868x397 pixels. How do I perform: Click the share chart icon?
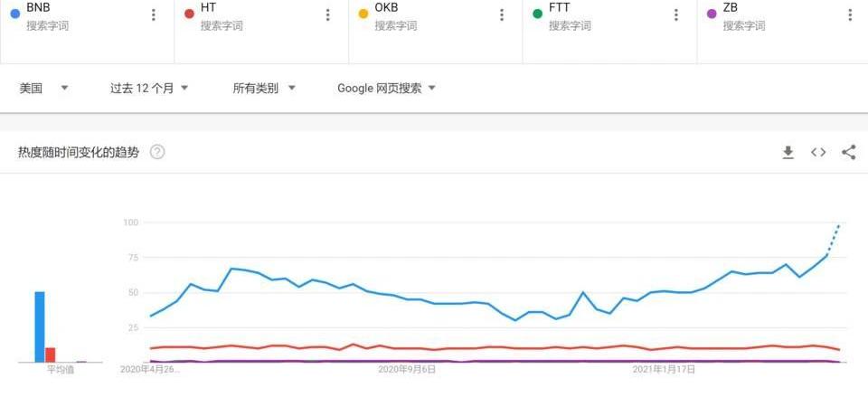click(x=848, y=153)
